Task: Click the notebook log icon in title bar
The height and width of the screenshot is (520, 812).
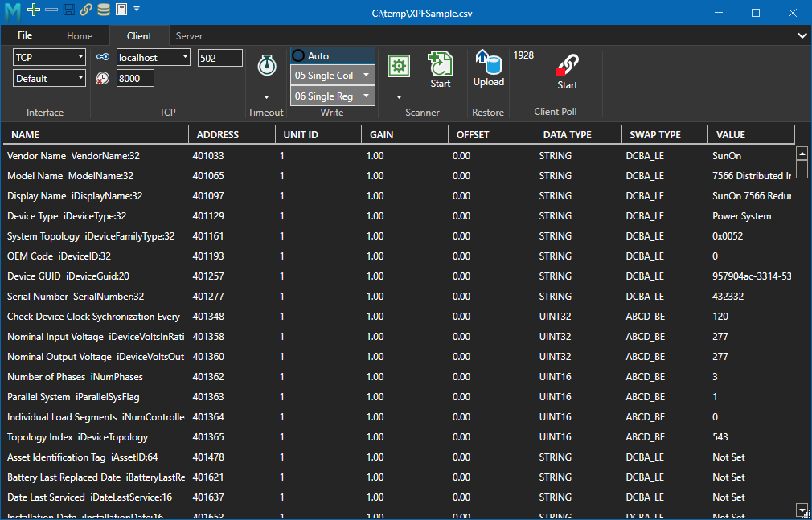Action: (121, 10)
